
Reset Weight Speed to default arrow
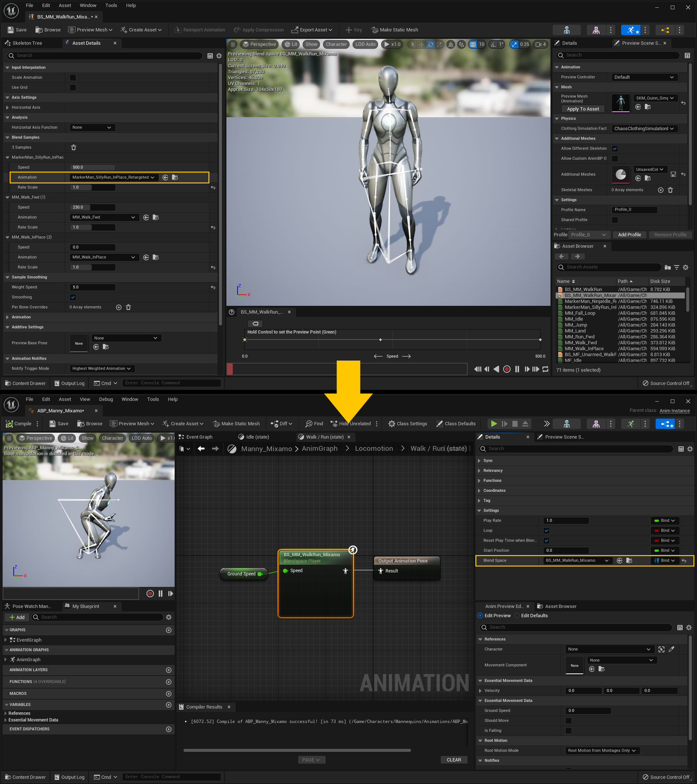point(213,287)
